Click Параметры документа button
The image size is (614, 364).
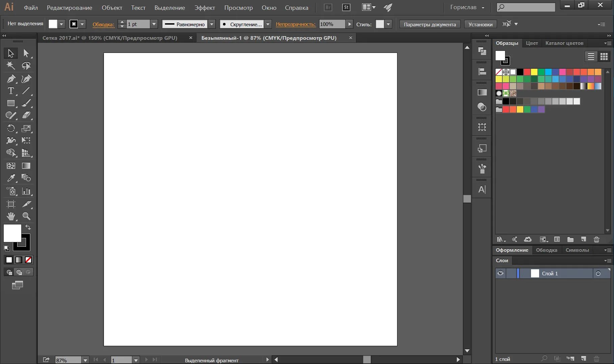(430, 24)
